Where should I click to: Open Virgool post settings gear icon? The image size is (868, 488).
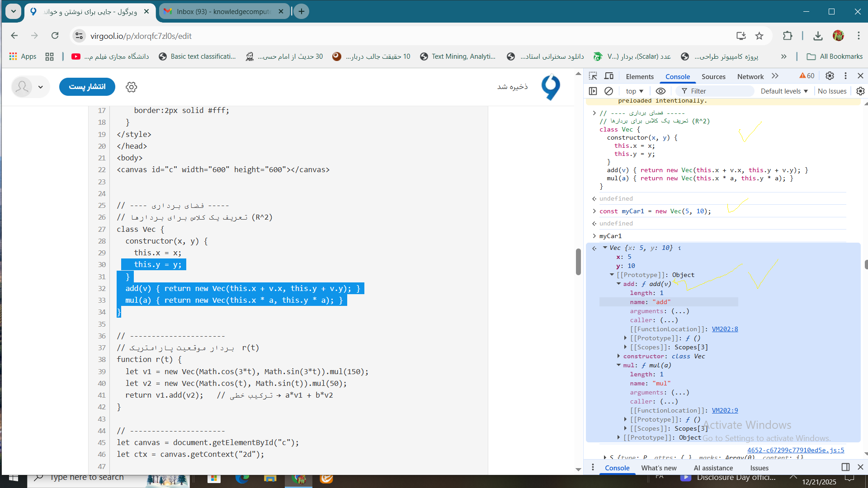[x=131, y=87]
